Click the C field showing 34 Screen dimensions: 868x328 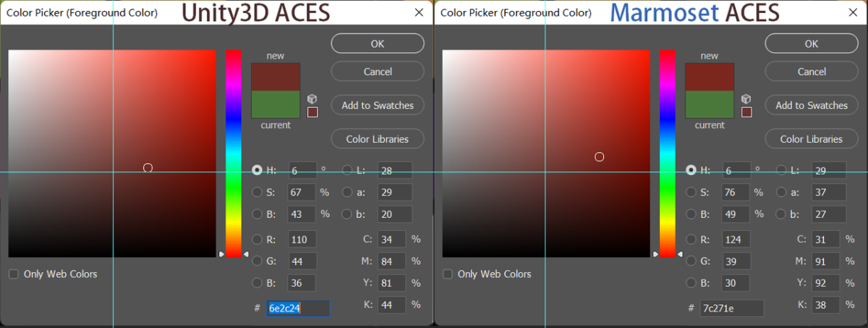point(391,239)
